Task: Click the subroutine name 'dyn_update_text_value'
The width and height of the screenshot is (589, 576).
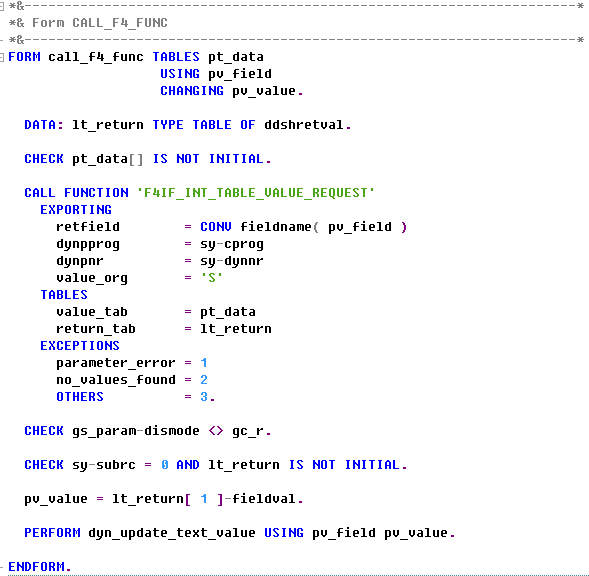Action: (172, 533)
